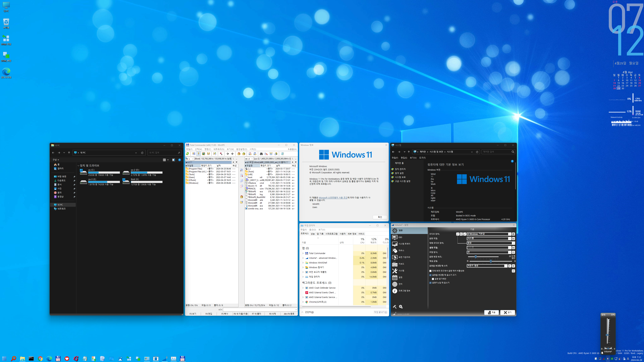Open the 구성 dropdown in 내 PC explorer
Viewport: 644px width, 362px height.
coord(56,160)
